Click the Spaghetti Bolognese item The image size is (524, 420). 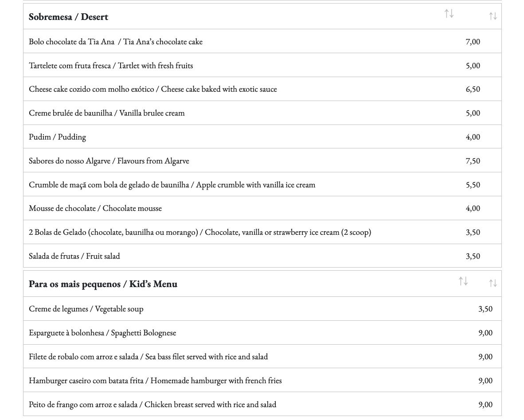pyautogui.click(x=102, y=333)
